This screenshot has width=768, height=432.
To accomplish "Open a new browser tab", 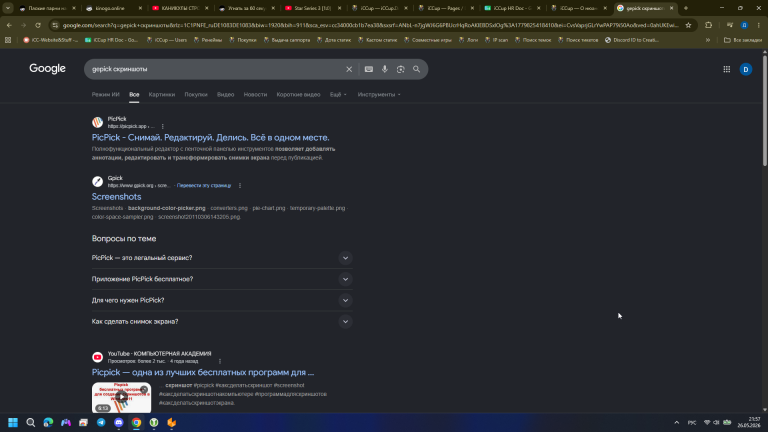I will point(686,8).
